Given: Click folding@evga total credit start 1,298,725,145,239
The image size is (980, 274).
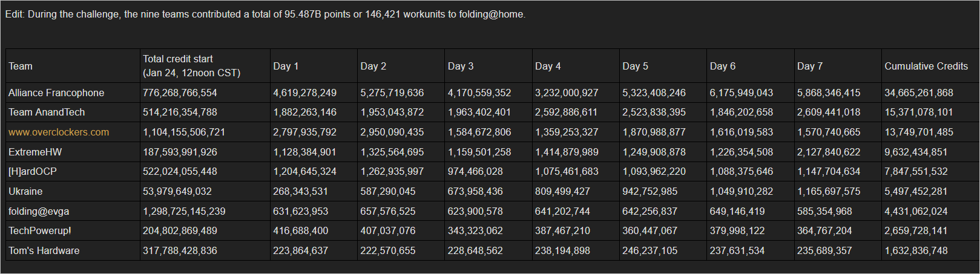Looking at the screenshot, I should click(184, 211).
